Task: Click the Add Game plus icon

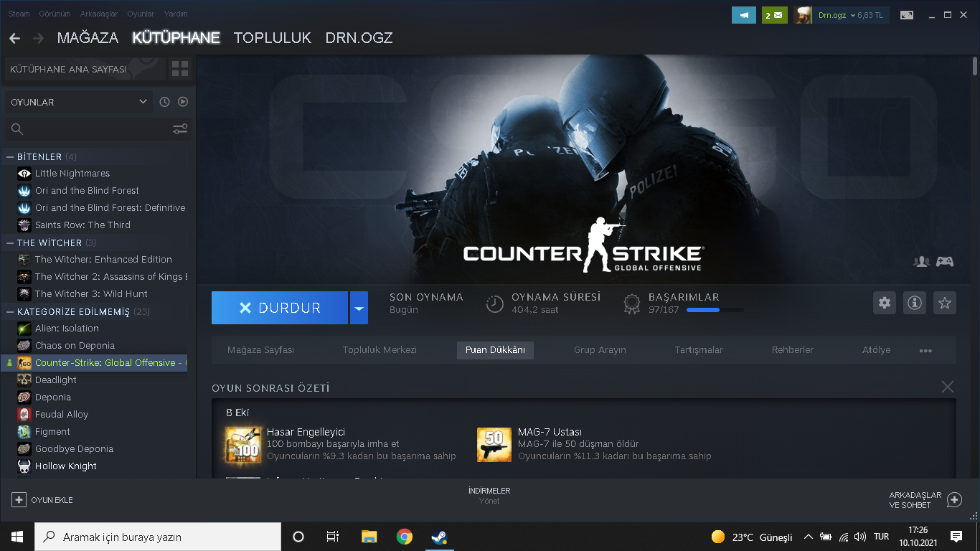Action: [x=19, y=500]
